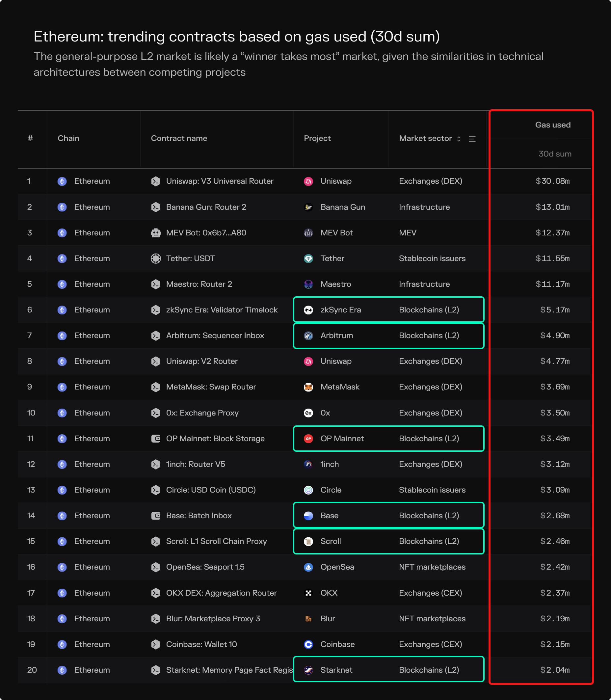Image resolution: width=611 pixels, height=700 pixels.
Task: Click the 1inch project logo
Action: [308, 464]
